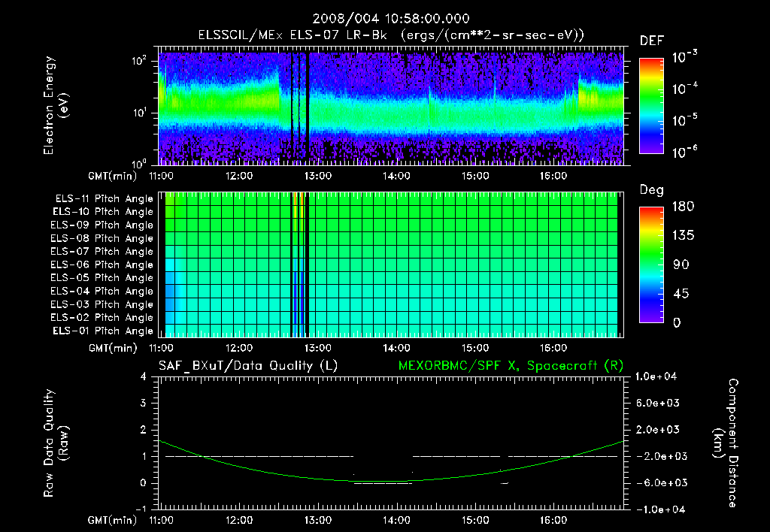
Task: Click the 4 tick on Raw Data Quality axis
Action: point(143,376)
